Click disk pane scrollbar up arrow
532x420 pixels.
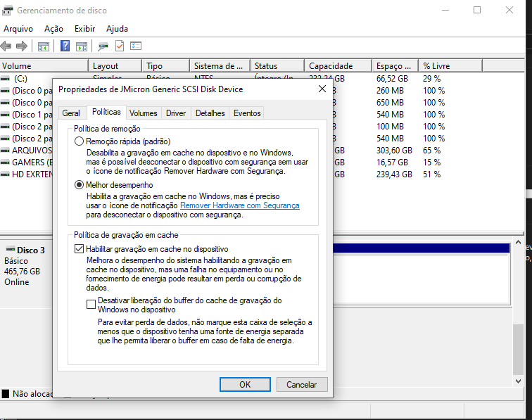click(x=518, y=242)
